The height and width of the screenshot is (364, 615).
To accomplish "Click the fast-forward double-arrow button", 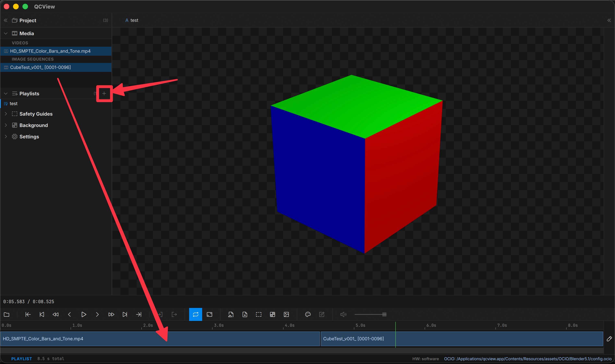I will (x=111, y=314).
